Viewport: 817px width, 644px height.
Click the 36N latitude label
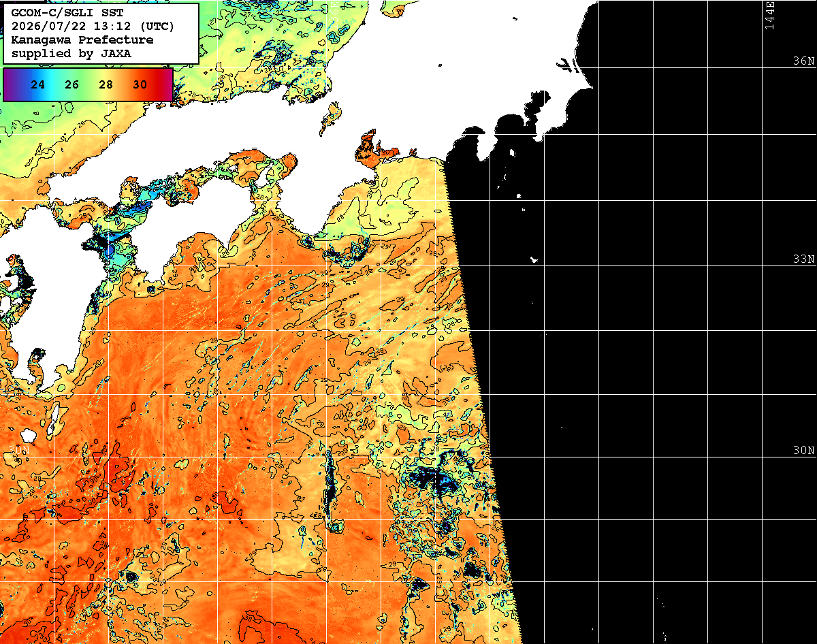(804, 61)
